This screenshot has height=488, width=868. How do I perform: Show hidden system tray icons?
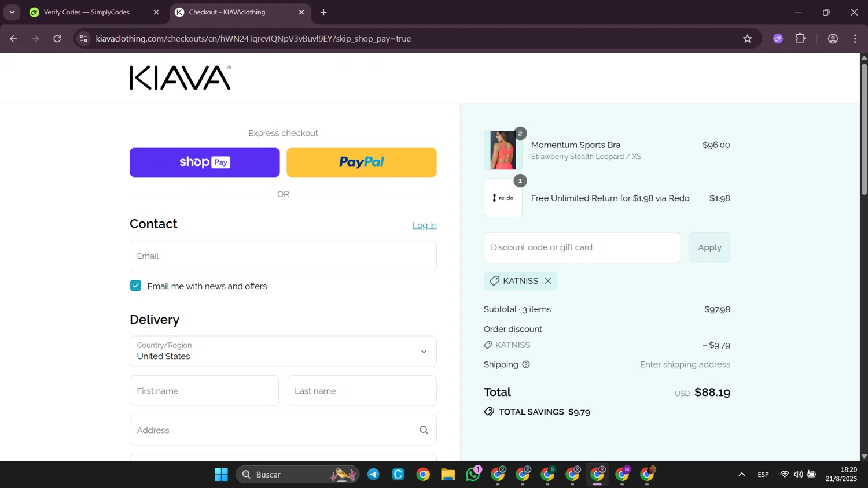tap(741, 475)
